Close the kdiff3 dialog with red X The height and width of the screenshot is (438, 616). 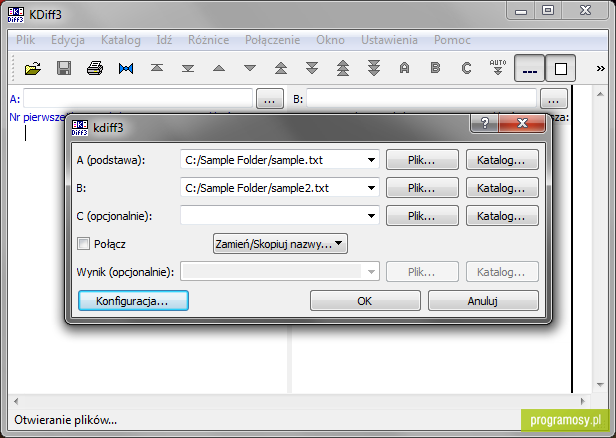point(522,124)
